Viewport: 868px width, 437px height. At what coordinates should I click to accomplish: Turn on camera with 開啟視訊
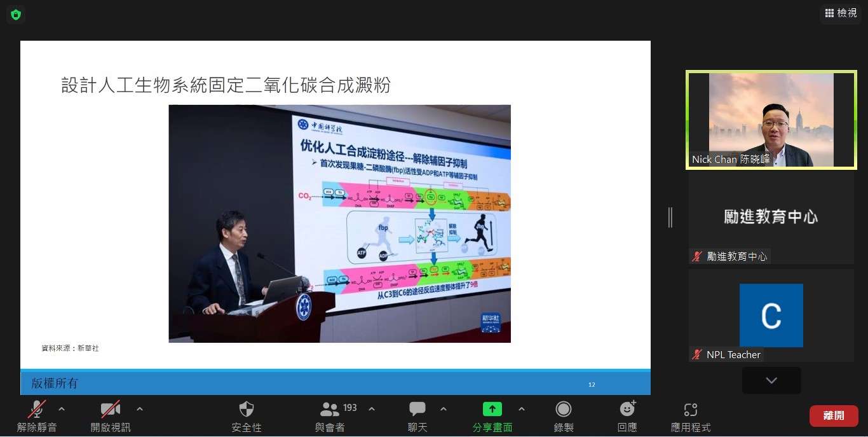click(111, 409)
